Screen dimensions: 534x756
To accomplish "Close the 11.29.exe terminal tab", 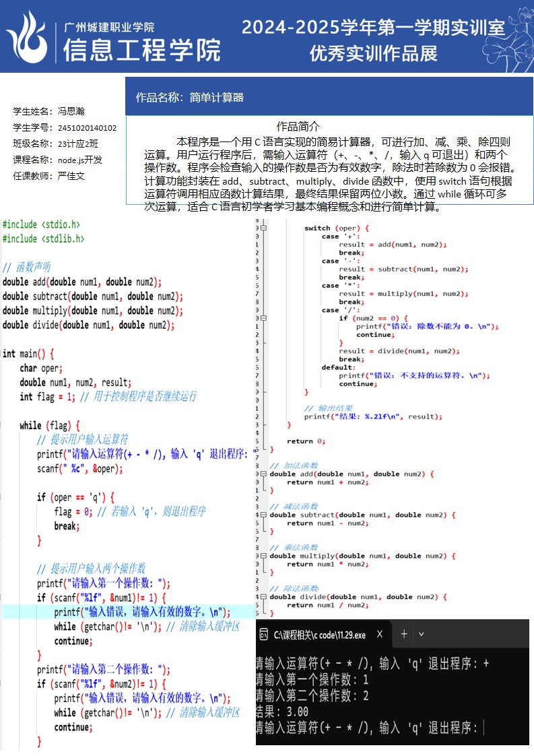I will click(380, 634).
